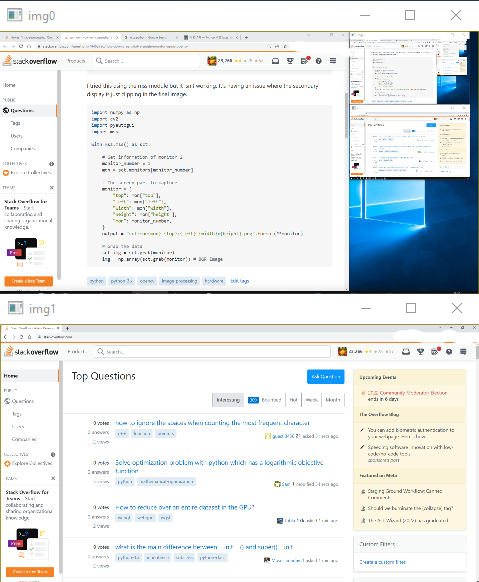Open Should we burninate collapse tag post
Image resolution: width=479 pixels, height=582 pixels.
(410, 508)
